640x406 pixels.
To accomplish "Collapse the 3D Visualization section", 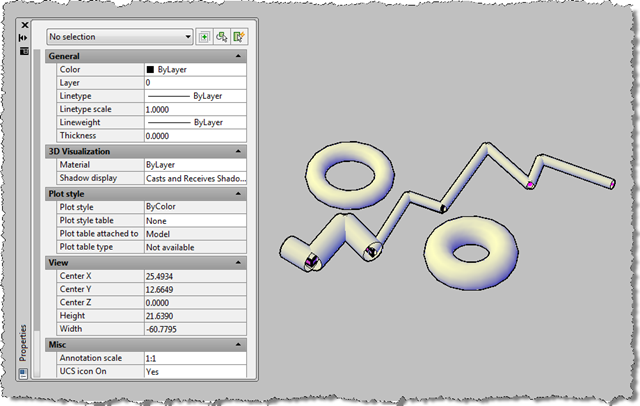I will [238, 151].
